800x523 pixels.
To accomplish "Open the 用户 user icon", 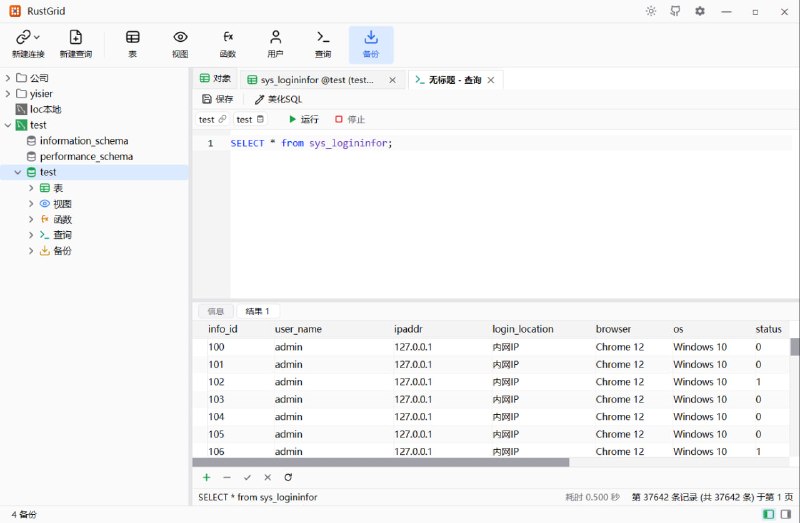I will (x=276, y=37).
